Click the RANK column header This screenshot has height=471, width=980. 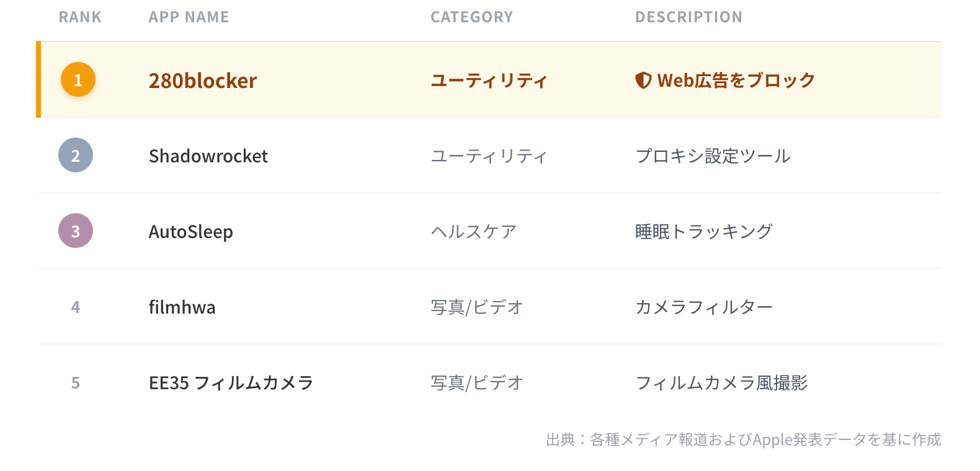coord(80,17)
